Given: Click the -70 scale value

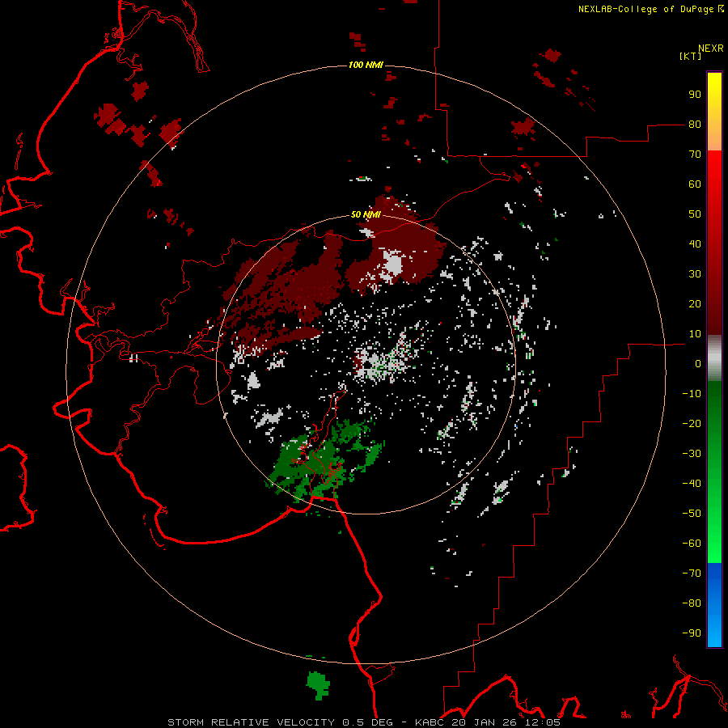Looking at the screenshot, I should pyautogui.click(x=692, y=574).
